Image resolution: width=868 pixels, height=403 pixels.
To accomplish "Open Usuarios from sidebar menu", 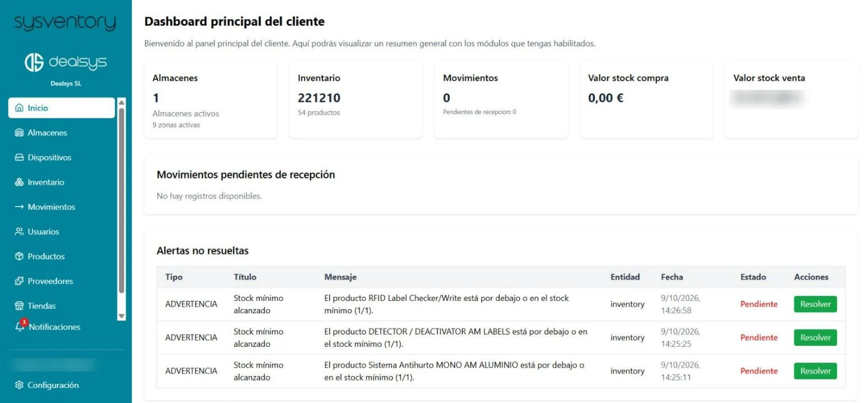I will tap(61, 232).
